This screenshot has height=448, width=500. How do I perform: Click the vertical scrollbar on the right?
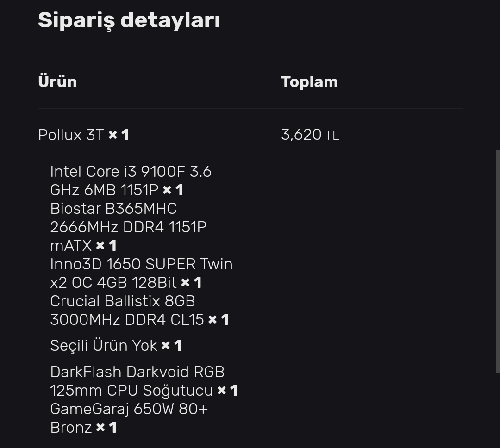498,259
